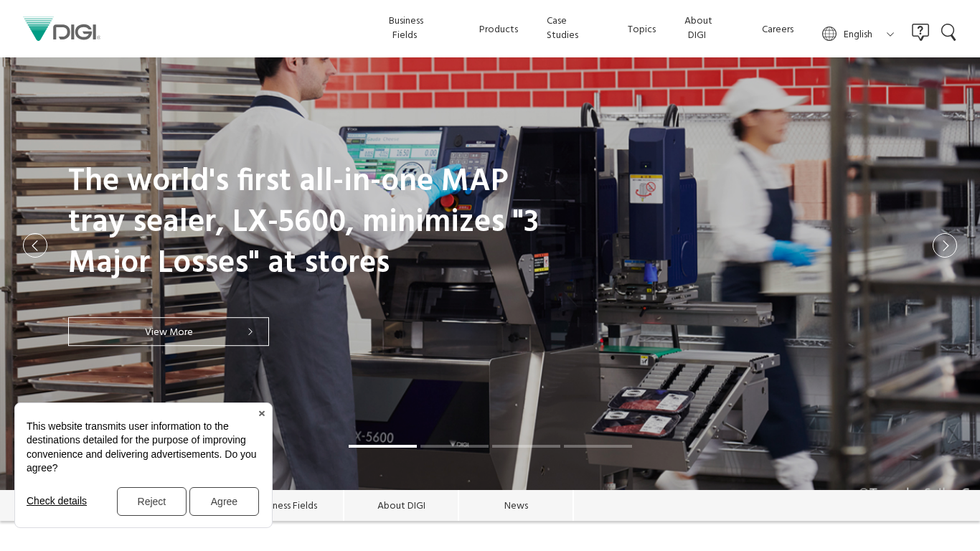Close the cookie consent popup

[262, 413]
